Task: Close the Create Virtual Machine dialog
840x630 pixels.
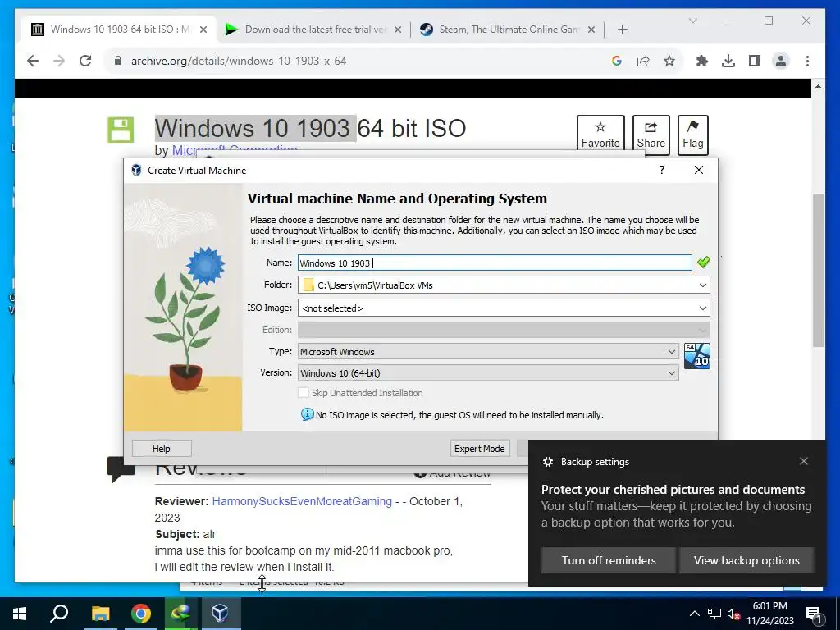Action: (699, 170)
